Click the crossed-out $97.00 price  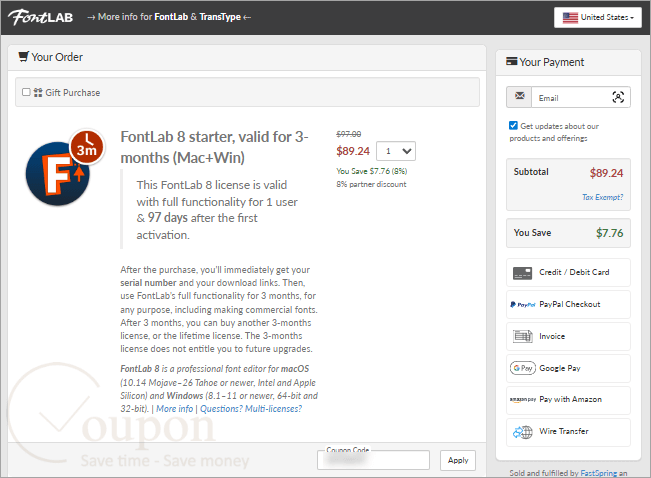(x=348, y=134)
